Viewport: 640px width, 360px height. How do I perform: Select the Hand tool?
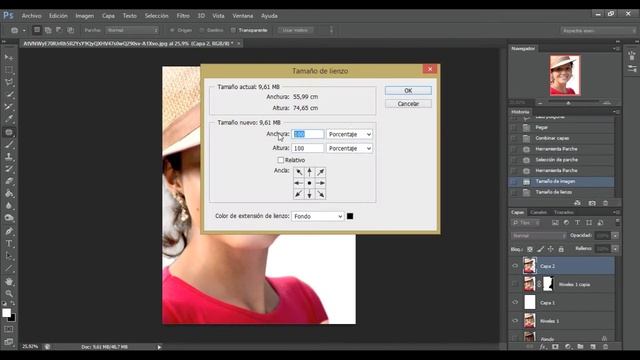[9, 281]
